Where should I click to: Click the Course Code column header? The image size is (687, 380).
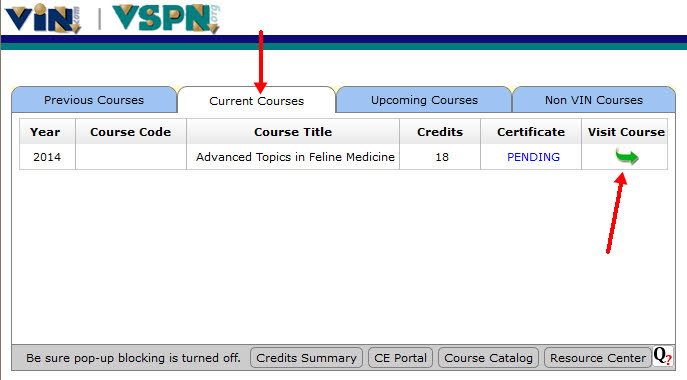coord(131,131)
